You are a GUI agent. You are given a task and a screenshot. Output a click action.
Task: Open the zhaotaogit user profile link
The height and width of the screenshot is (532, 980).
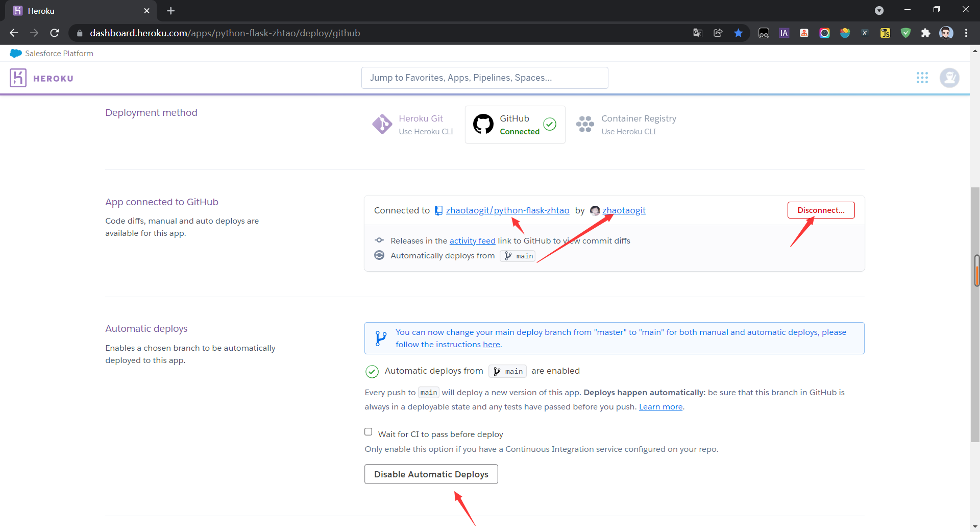[624, 210]
